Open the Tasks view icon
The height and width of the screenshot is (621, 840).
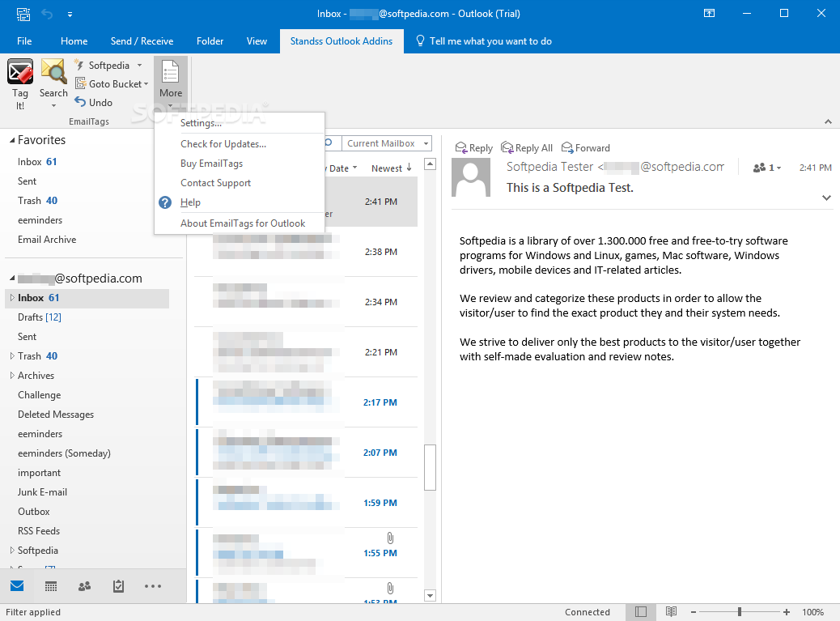pos(118,586)
